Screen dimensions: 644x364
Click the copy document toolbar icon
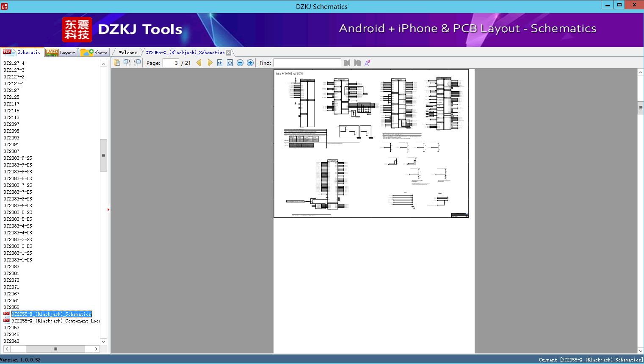click(x=117, y=63)
